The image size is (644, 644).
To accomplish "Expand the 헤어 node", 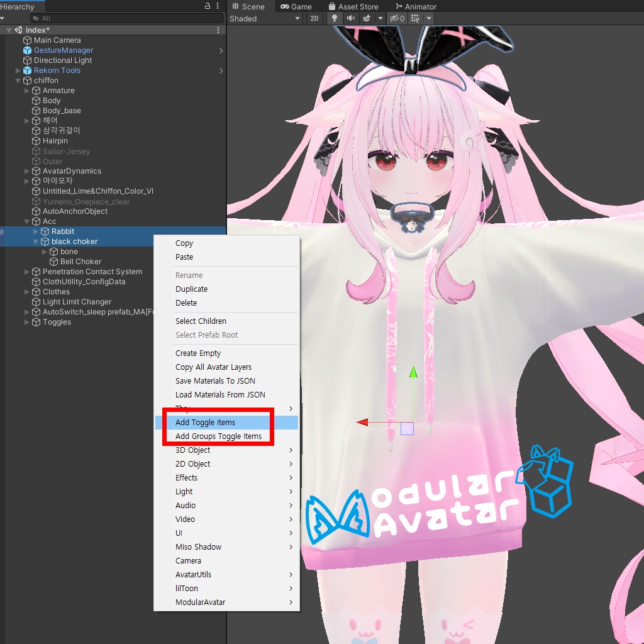I will coord(26,121).
